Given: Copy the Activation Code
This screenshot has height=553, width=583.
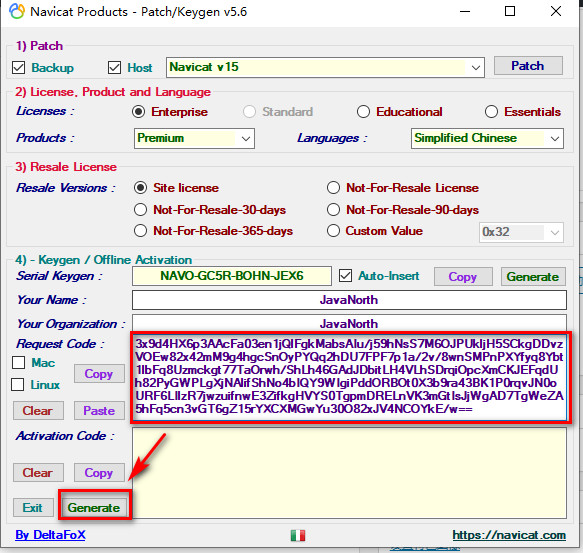Looking at the screenshot, I should [99, 473].
